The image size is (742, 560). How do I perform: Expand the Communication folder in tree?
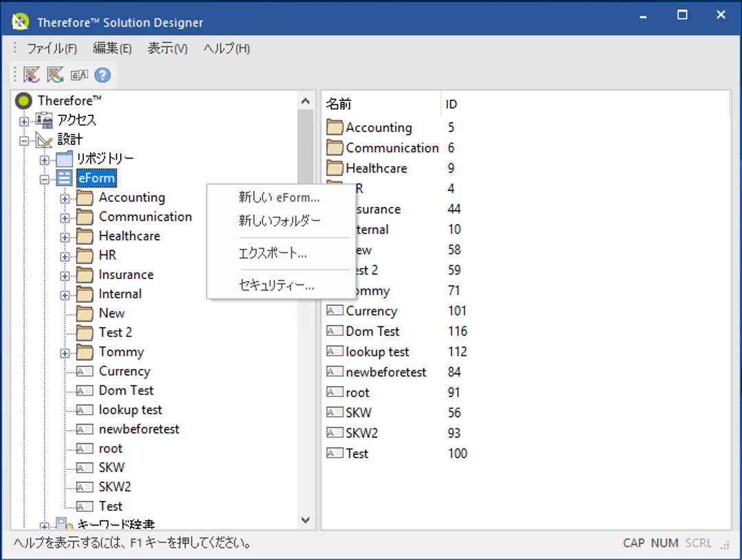65,219
